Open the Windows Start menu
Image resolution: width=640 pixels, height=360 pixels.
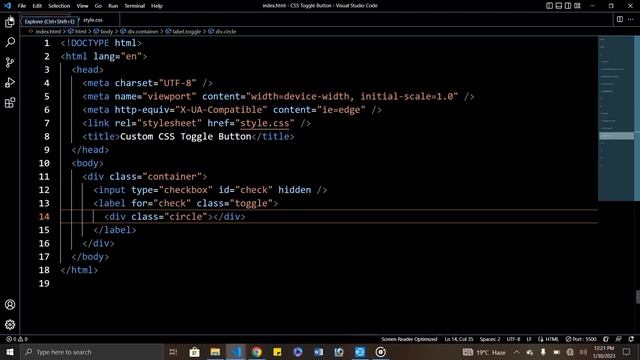click(10, 352)
